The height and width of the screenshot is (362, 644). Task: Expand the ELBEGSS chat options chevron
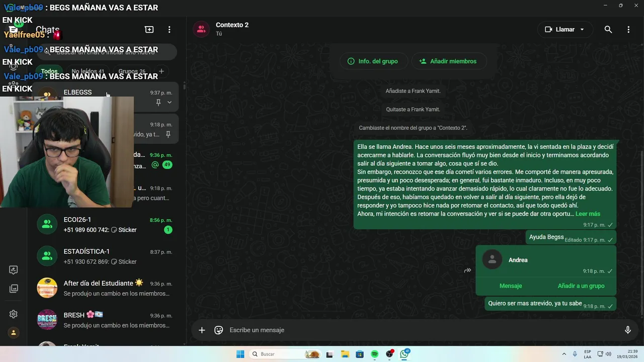170,103
